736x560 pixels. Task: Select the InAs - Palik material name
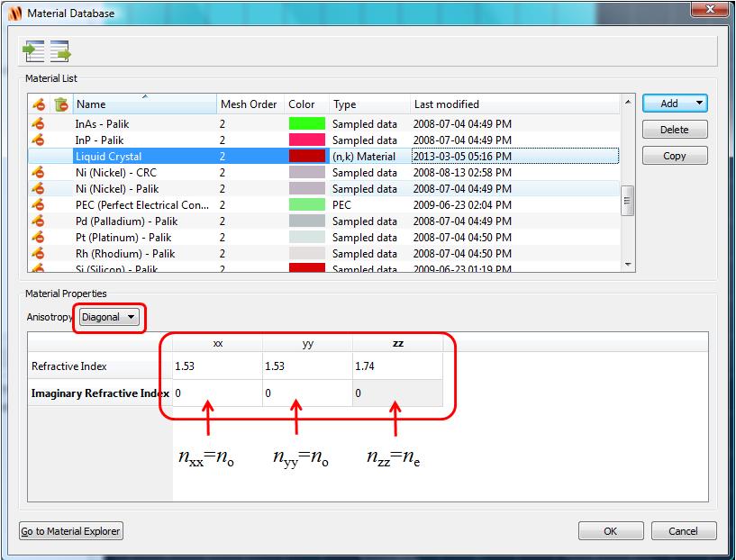point(102,124)
